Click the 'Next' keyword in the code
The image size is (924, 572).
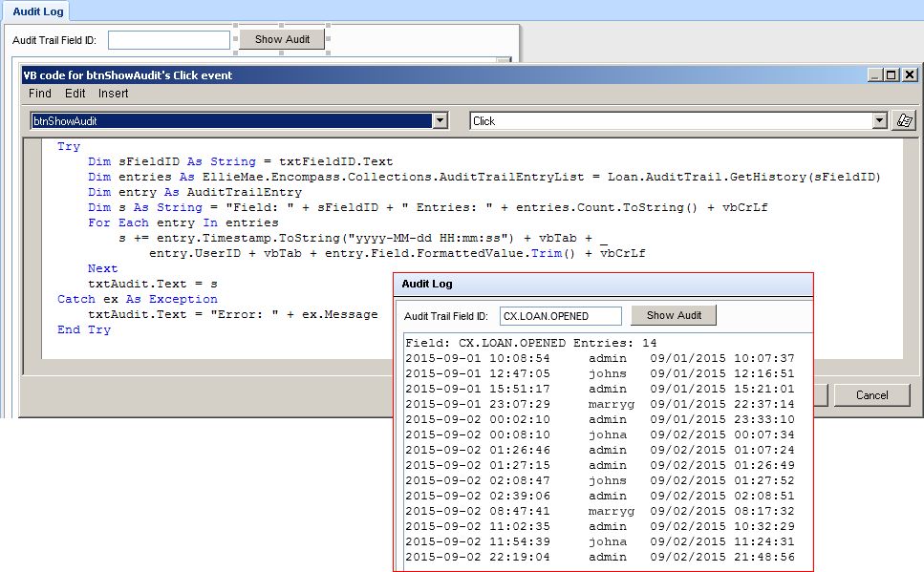click(x=102, y=268)
